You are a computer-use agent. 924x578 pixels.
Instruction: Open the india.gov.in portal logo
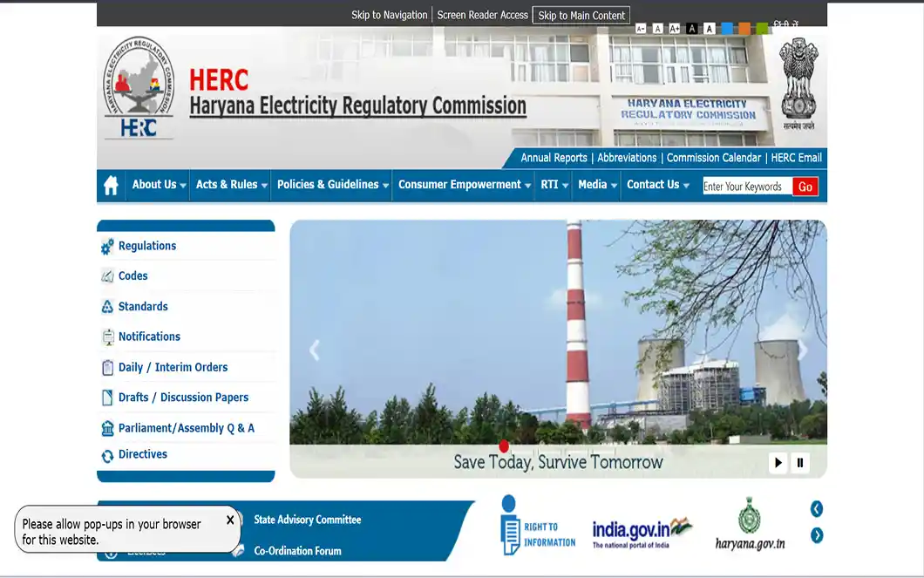(x=642, y=533)
